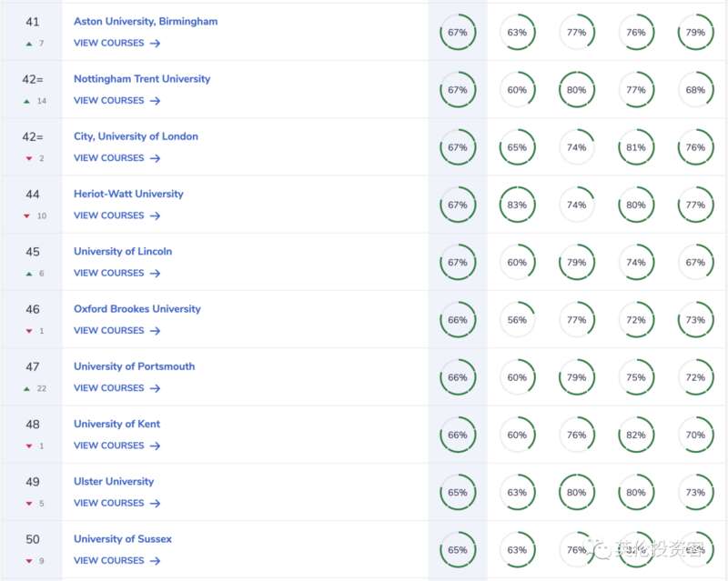
Task: View courses for City, University of London
Action: [117, 158]
